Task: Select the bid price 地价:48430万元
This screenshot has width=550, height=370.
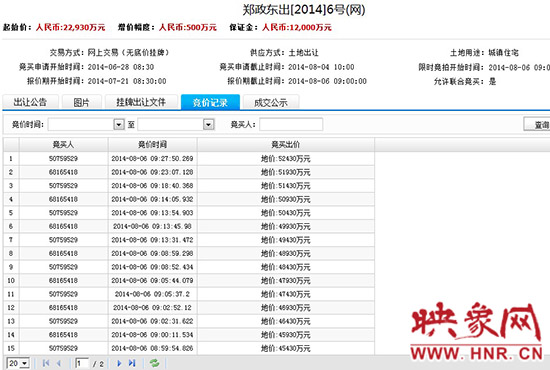Action: tap(286, 267)
